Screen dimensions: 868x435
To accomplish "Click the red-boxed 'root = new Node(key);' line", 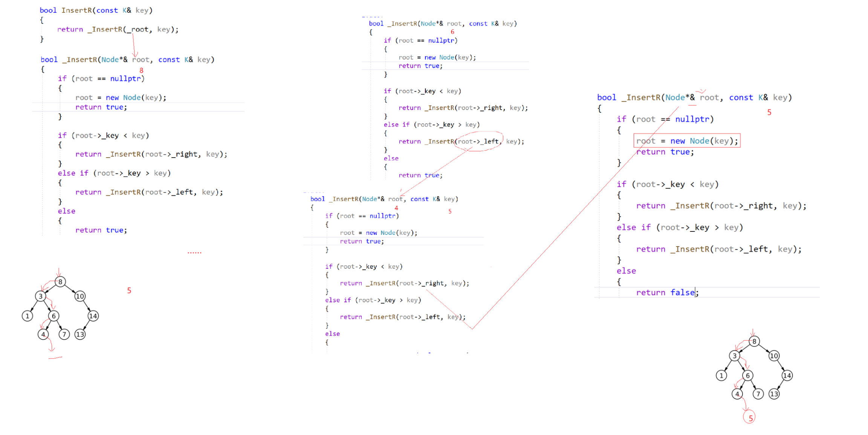I will coord(687,141).
